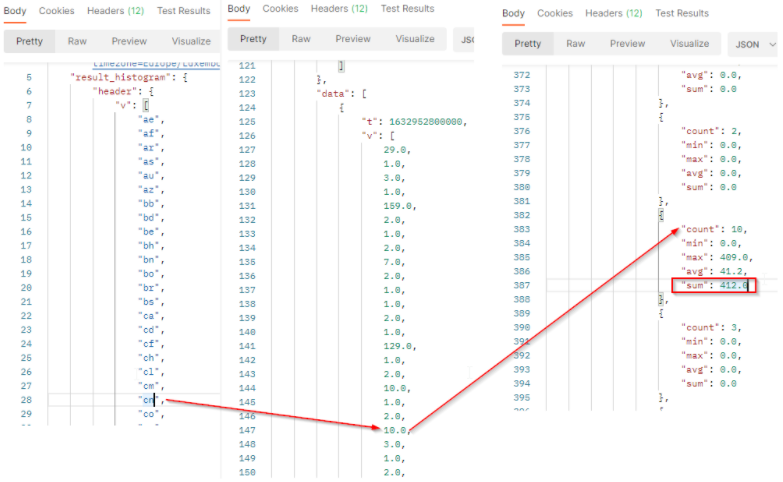The height and width of the screenshot is (482, 783).
Task: Open the middle panel's Cookies tab
Action: tap(280, 9)
